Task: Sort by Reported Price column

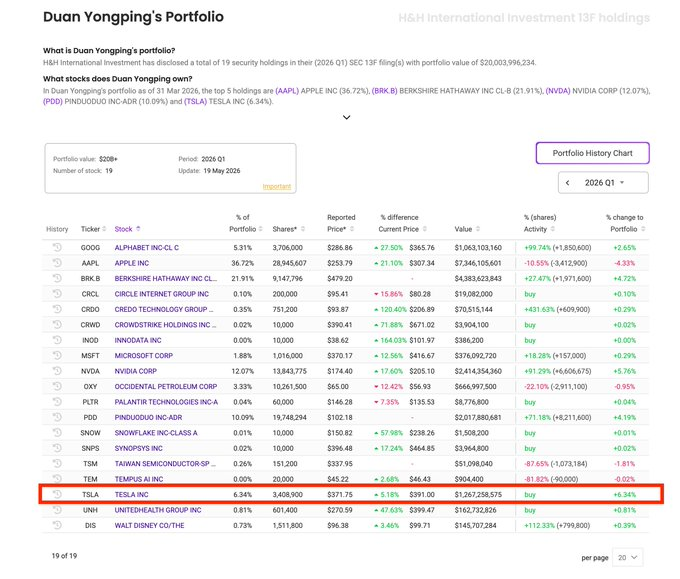Action: tap(341, 223)
